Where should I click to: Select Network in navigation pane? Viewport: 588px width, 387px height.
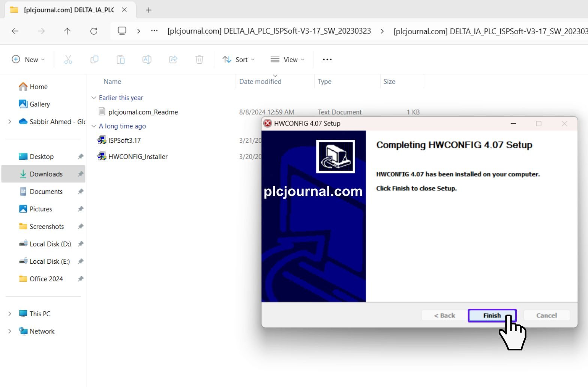(x=42, y=332)
